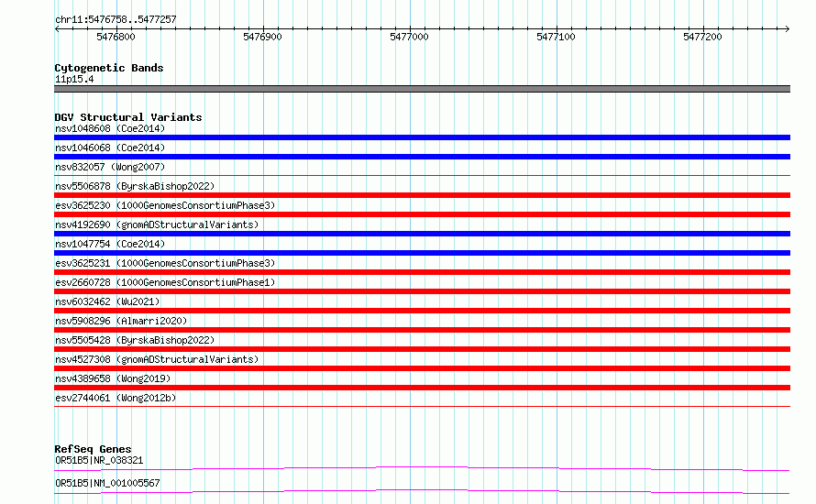
Task: Select variant label nsv1047754 (Coe2014)
Action: click(110, 244)
